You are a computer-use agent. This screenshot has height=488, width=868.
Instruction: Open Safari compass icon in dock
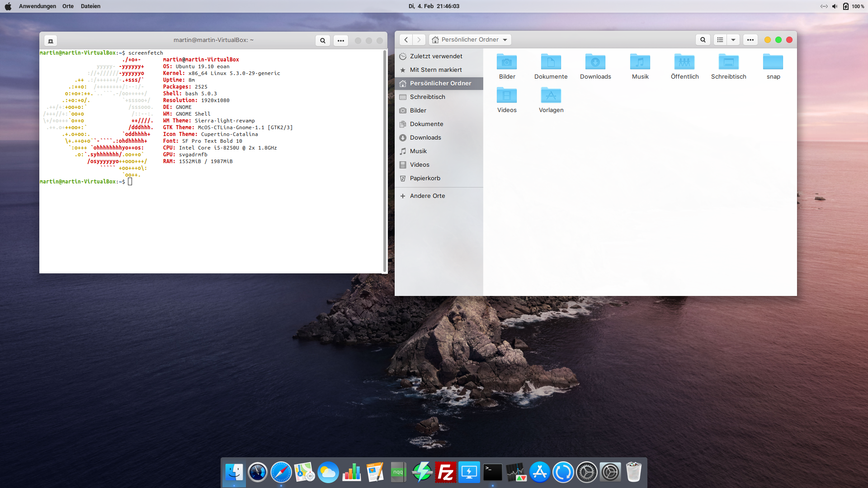281,473
